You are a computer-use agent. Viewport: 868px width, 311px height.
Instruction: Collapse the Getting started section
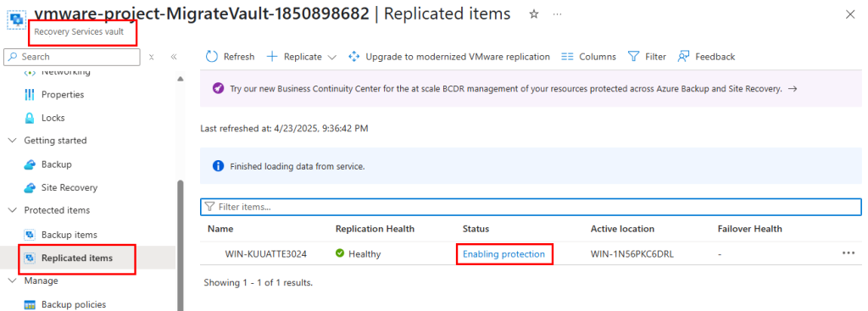click(x=12, y=141)
